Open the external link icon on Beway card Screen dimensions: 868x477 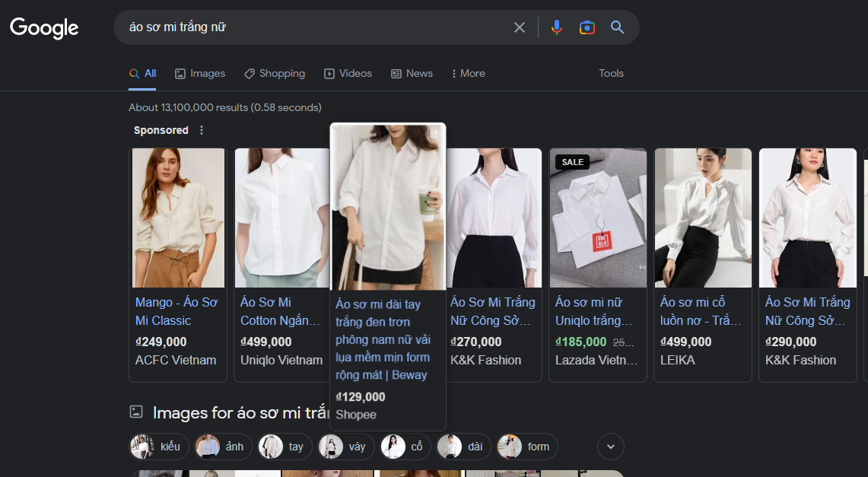tap(434, 135)
